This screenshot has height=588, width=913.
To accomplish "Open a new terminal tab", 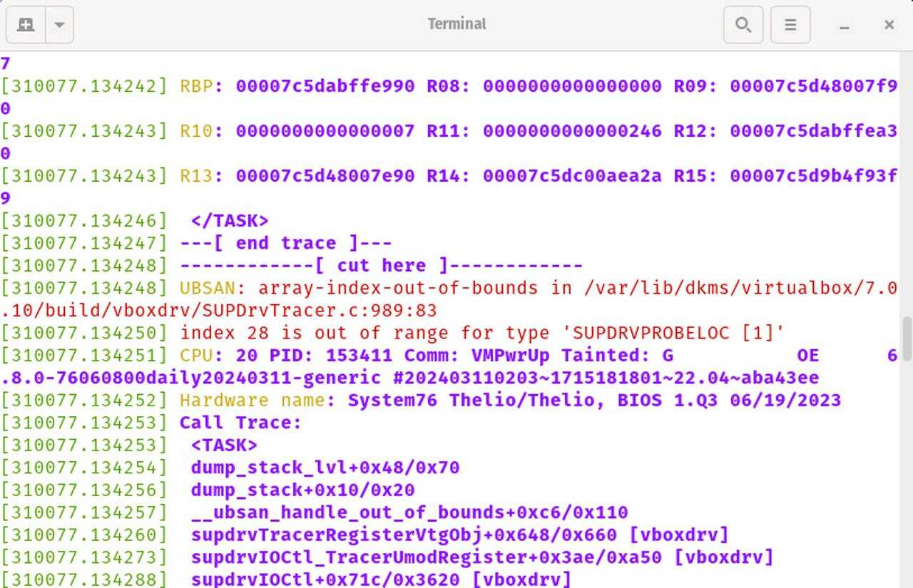I will (26, 25).
